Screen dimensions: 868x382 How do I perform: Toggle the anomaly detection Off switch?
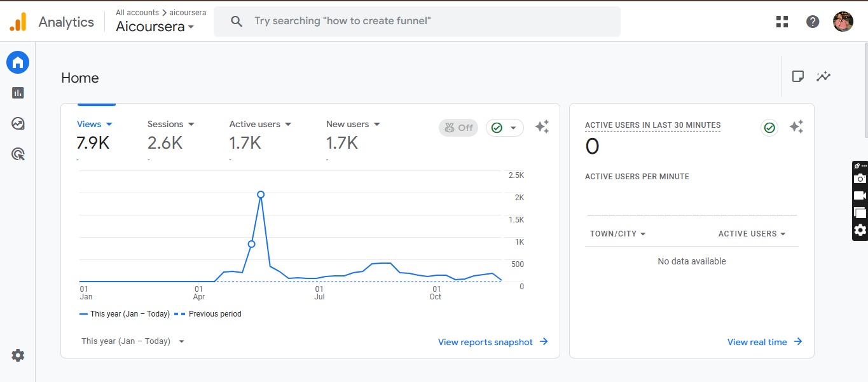(x=458, y=128)
